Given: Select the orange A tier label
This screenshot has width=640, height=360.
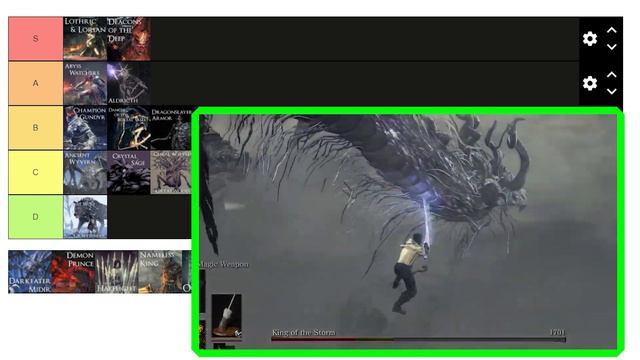Looking at the screenshot, I should (x=36, y=83).
